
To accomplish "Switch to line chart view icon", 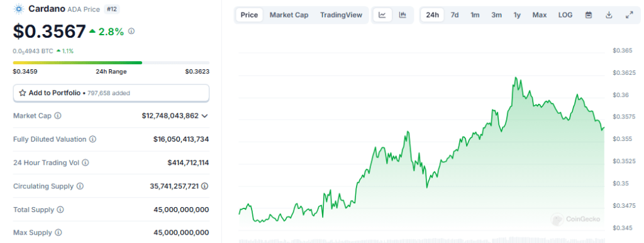I will (x=382, y=15).
